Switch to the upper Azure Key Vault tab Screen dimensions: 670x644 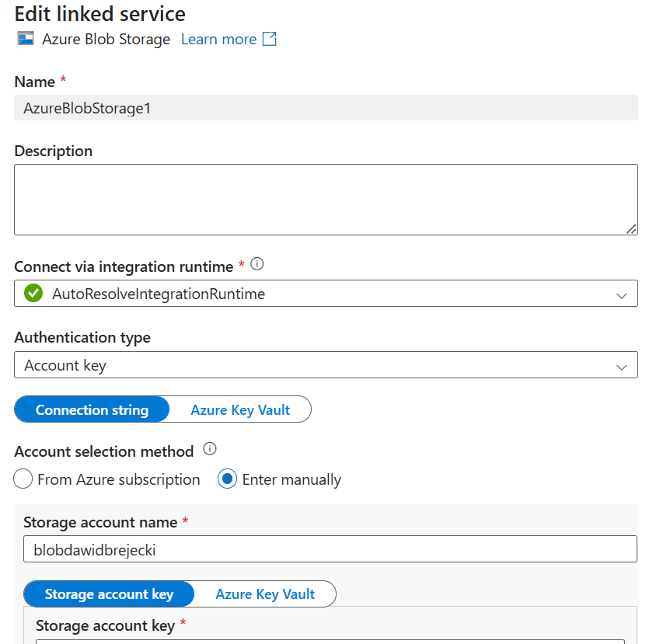(x=240, y=410)
